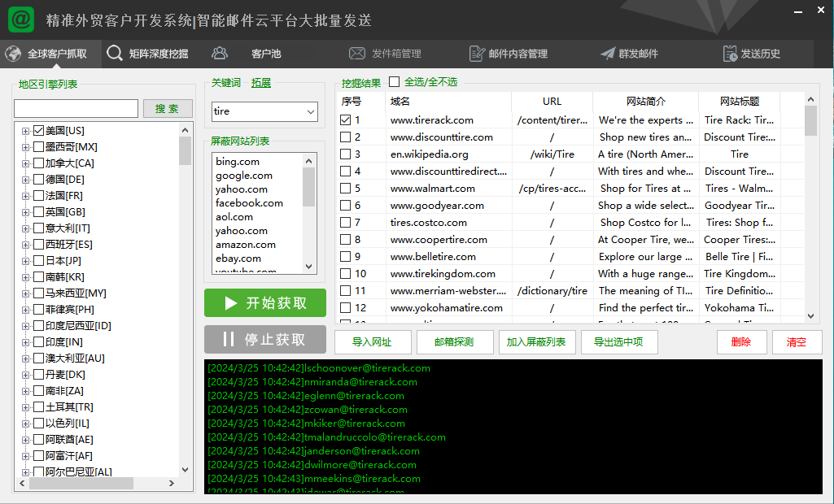This screenshot has width=834, height=504.
Task: Expand the 南韩[KR] tree node
Action: click(x=25, y=277)
